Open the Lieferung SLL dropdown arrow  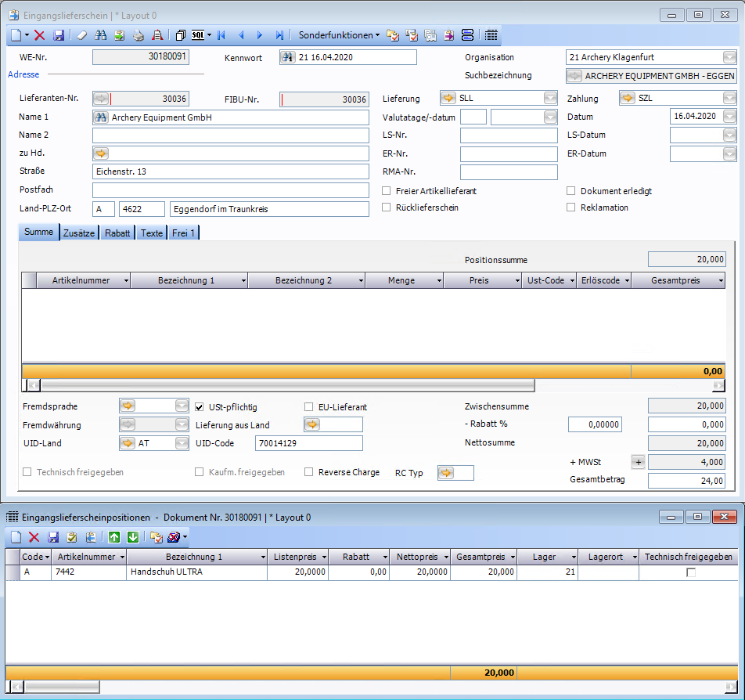coord(549,99)
